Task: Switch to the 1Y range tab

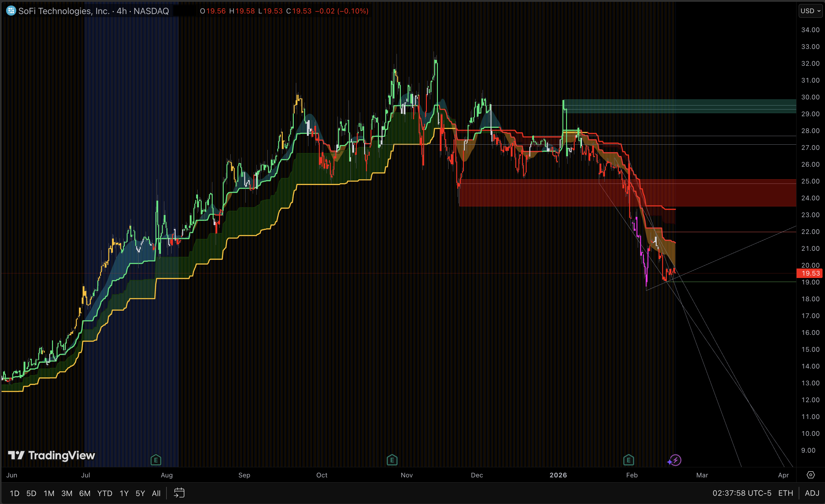Action: pos(124,493)
